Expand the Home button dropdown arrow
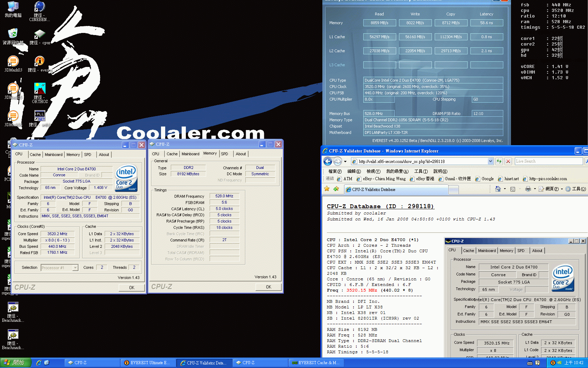 point(505,189)
